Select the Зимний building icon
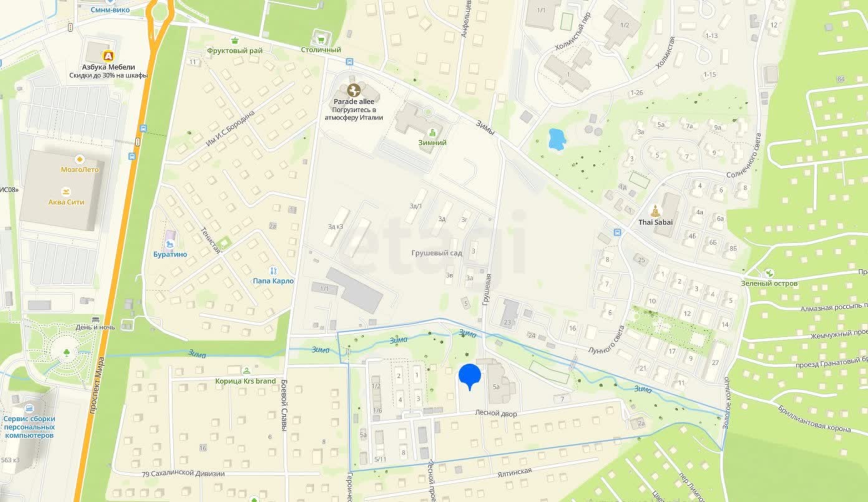This screenshot has width=868, height=502. point(432,133)
